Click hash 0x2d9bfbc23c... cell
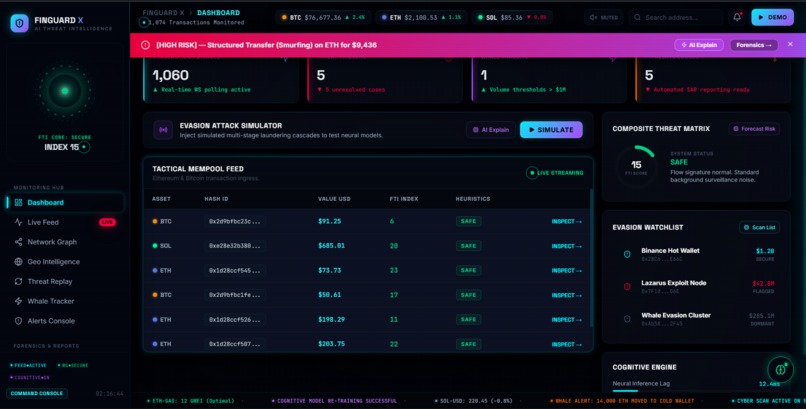806x409 pixels. (234, 221)
